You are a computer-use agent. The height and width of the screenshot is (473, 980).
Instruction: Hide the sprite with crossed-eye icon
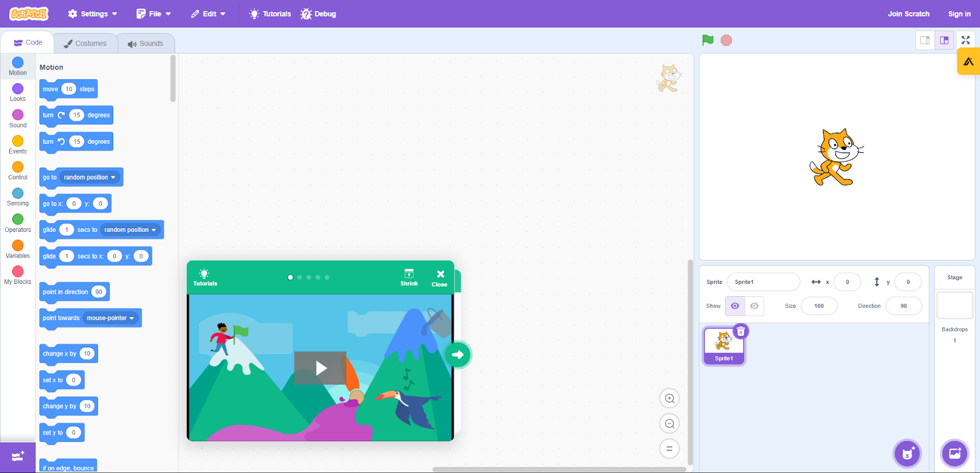[755, 306]
